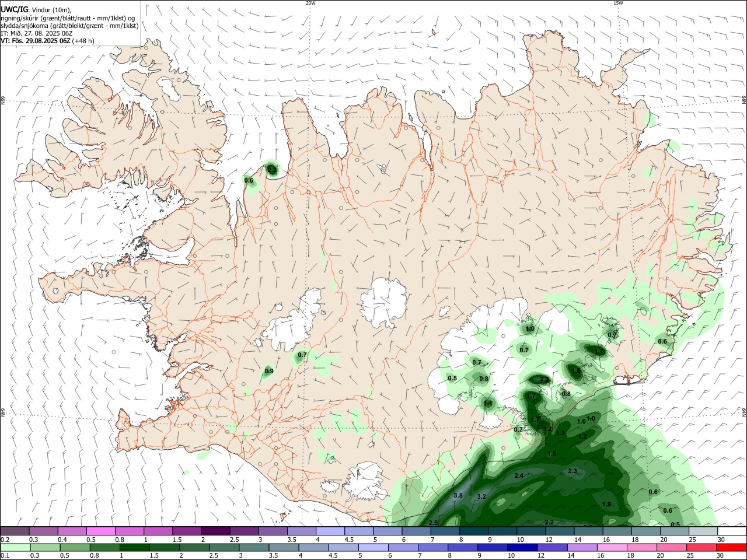Click the 'rigning/skúrir' legend description line

coord(68,18)
